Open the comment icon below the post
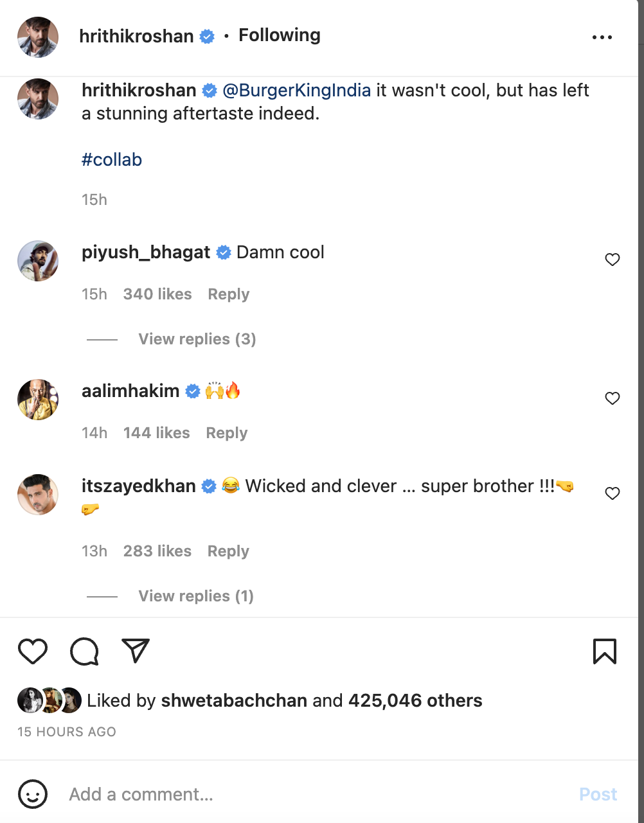644x823 pixels. click(x=84, y=651)
